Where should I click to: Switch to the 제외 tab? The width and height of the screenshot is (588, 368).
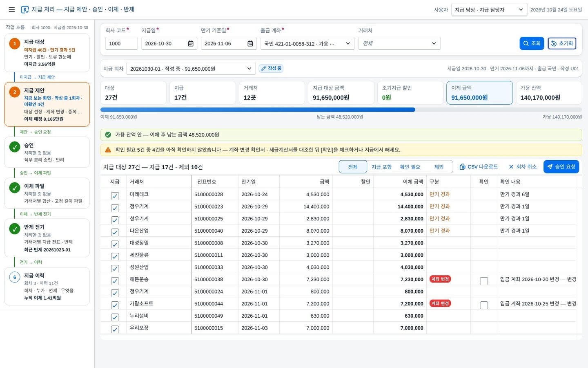439,167
